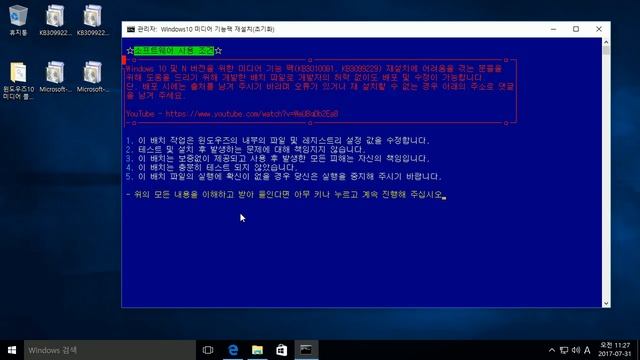Open the Windows Start menu

tap(12, 350)
